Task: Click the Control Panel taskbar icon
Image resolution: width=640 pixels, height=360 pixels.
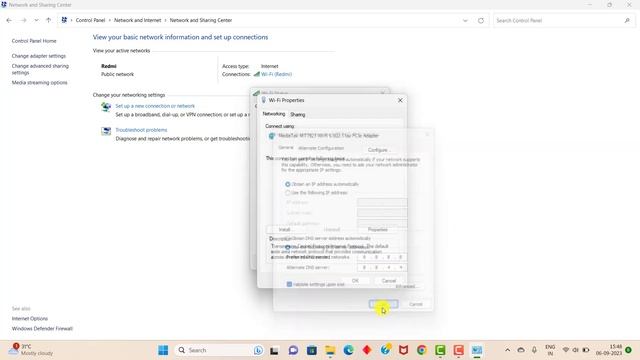Action: point(477,350)
